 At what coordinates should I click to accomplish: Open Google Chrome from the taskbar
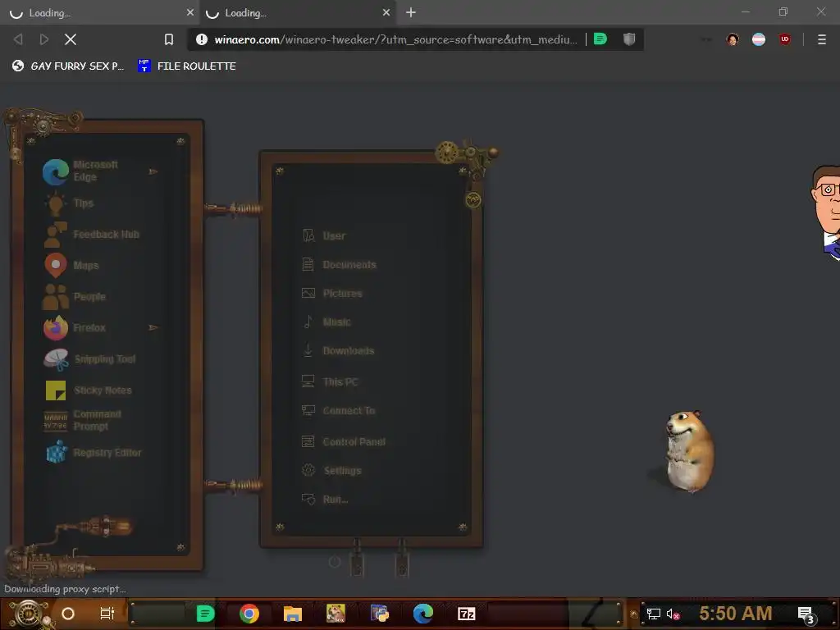[x=249, y=614]
